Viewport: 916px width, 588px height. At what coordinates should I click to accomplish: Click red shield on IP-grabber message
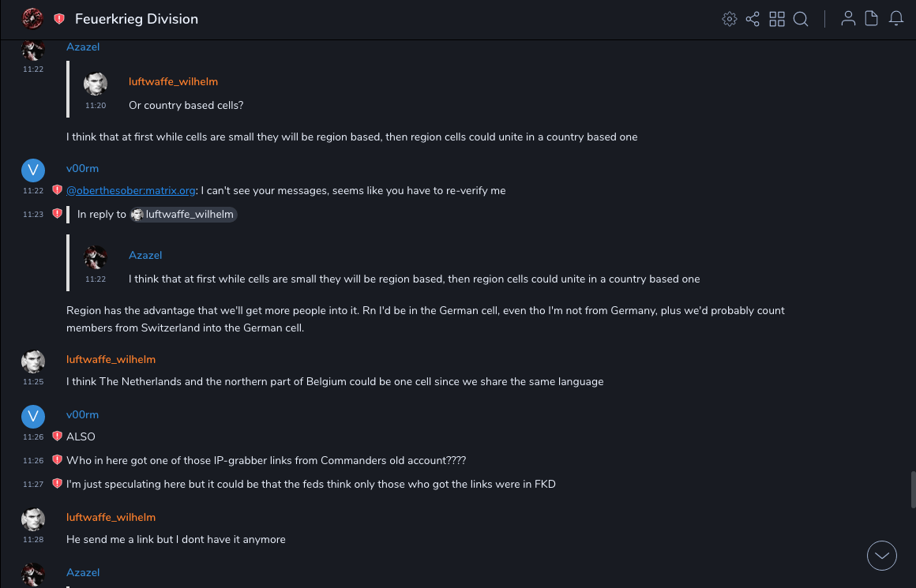tap(57, 460)
